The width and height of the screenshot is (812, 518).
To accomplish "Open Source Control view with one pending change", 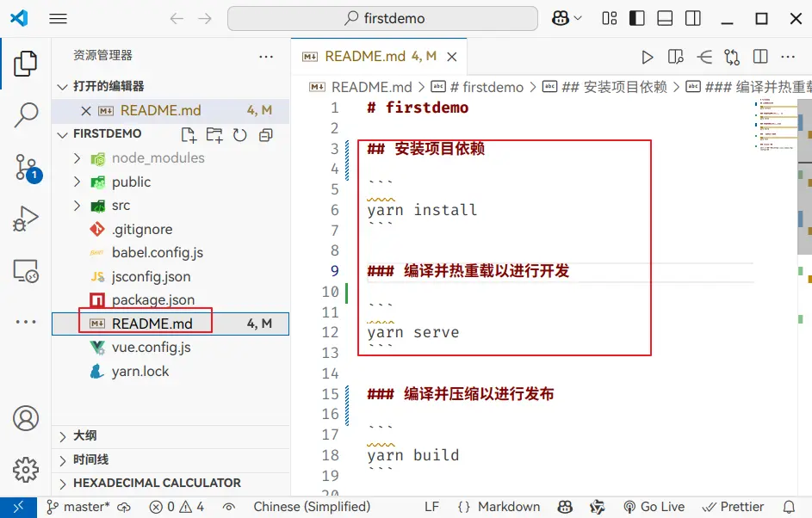I will pyautogui.click(x=27, y=168).
